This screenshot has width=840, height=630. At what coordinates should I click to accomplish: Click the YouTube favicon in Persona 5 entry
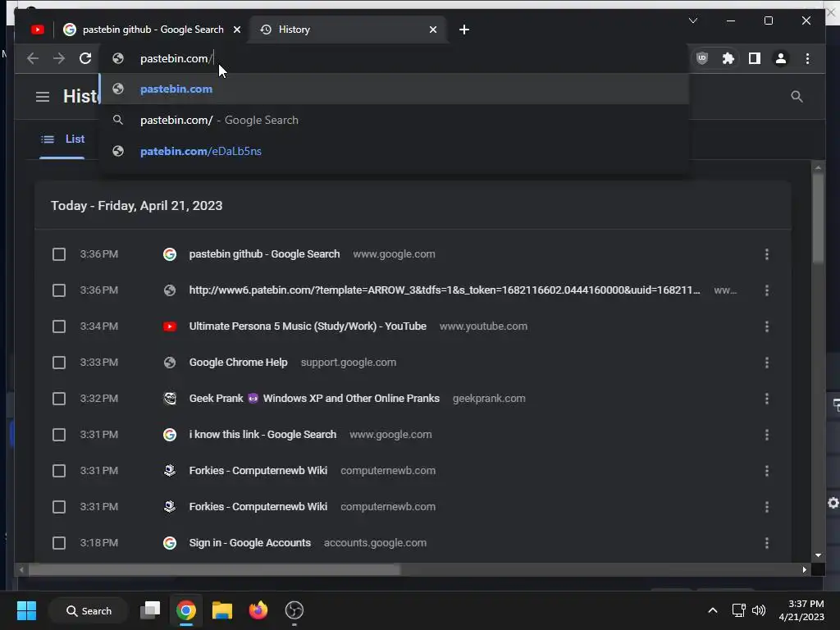pos(170,326)
